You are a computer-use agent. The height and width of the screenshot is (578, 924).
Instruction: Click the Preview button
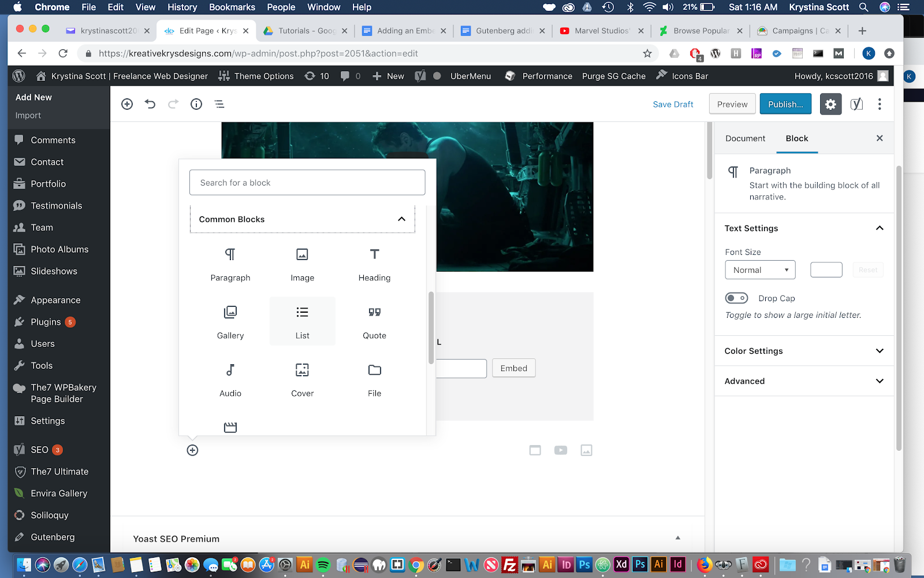tap(732, 104)
